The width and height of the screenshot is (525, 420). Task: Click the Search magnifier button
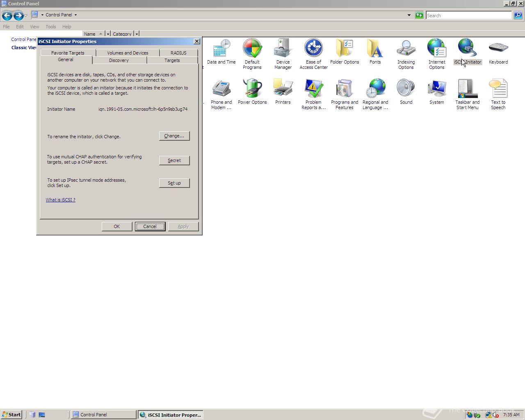pyautogui.click(x=518, y=15)
